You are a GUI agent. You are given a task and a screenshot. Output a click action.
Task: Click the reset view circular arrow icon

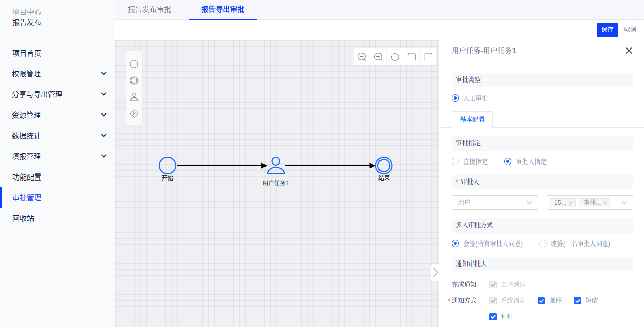(395, 57)
